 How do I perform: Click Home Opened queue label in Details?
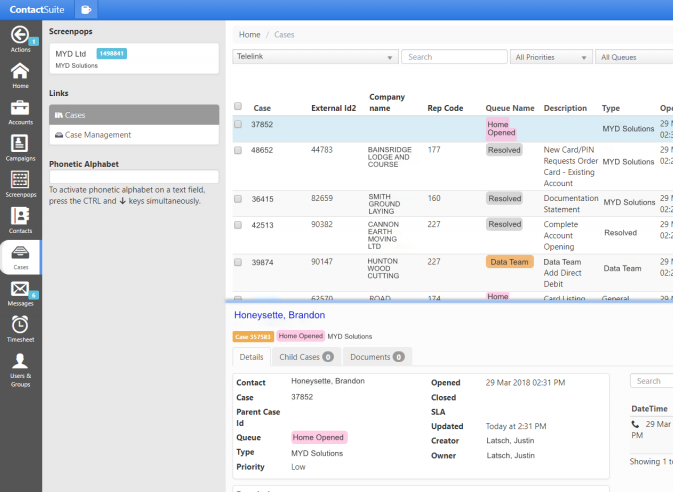[318, 437]
